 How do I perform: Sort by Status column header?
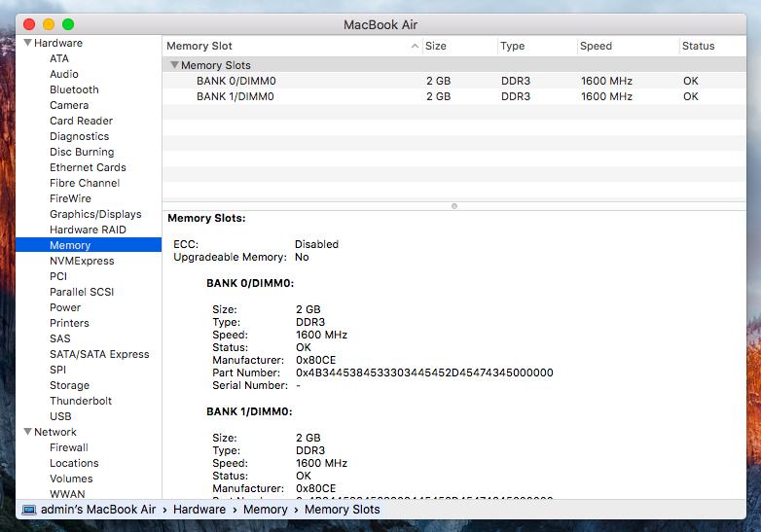pos(698,46)
